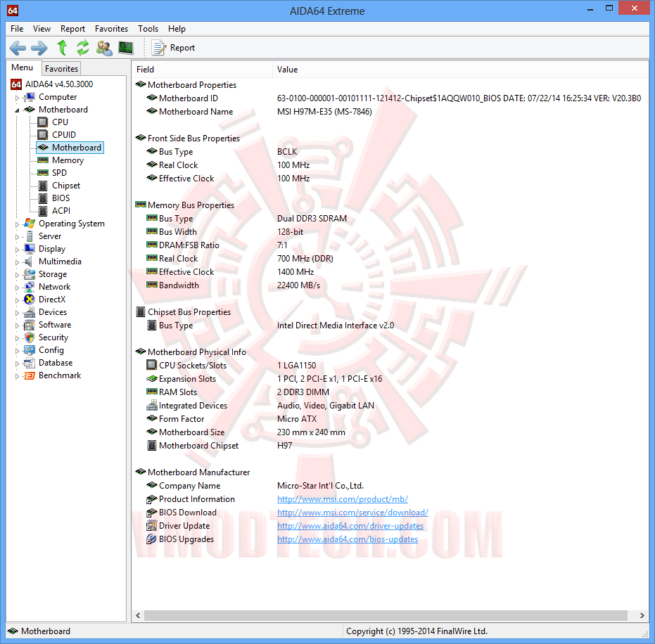The image size is (655, 644).
Task: Expand the Server tree node
Action: (17, 237)
